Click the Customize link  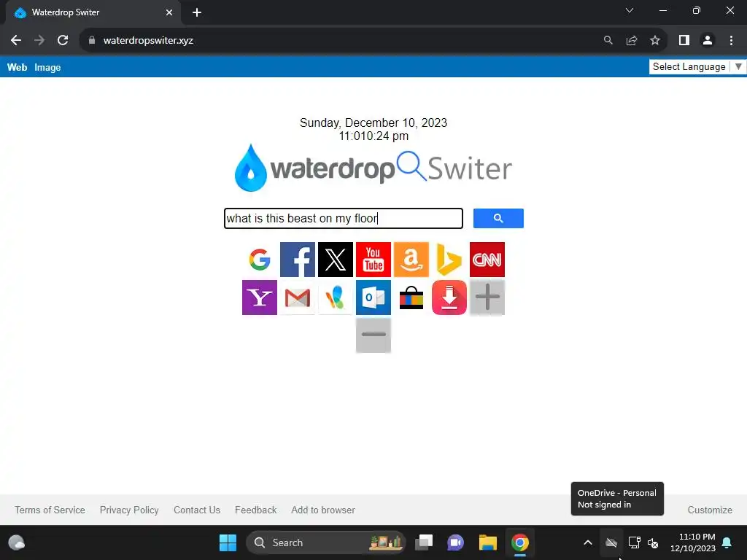pos(710,510)
